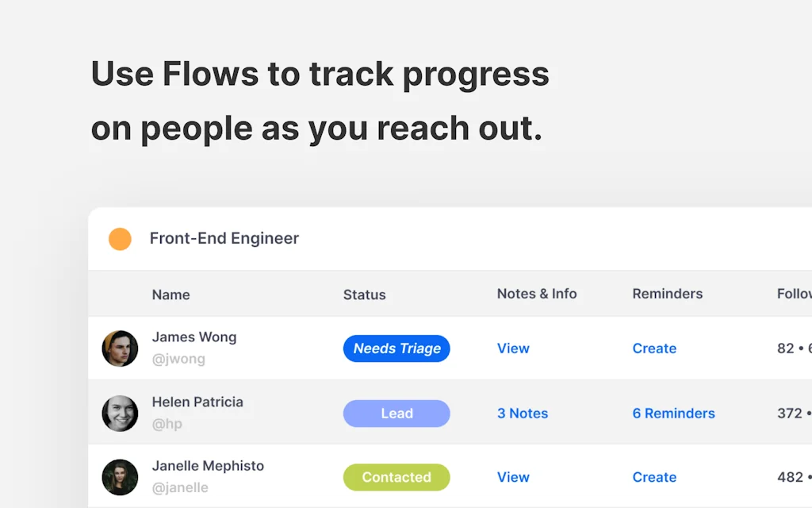Image resolution: width=812 pixels, height=508 pixels.
Task: Create a reminder for Janelle Mephisto
Action: [x=654, y=477]
